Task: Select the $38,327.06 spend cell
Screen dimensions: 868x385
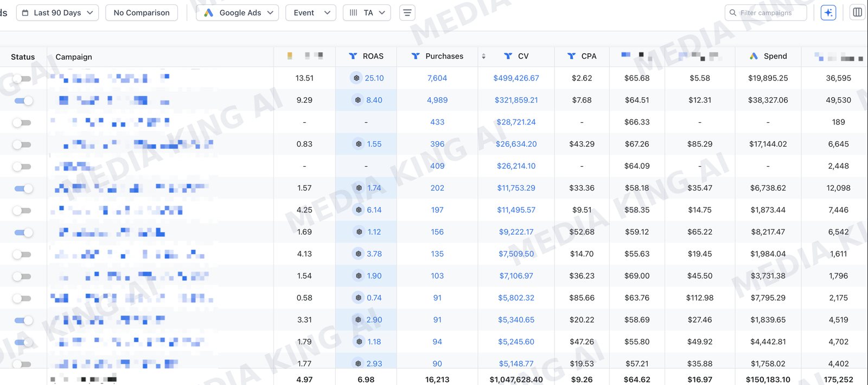Action: pos(768,100)
